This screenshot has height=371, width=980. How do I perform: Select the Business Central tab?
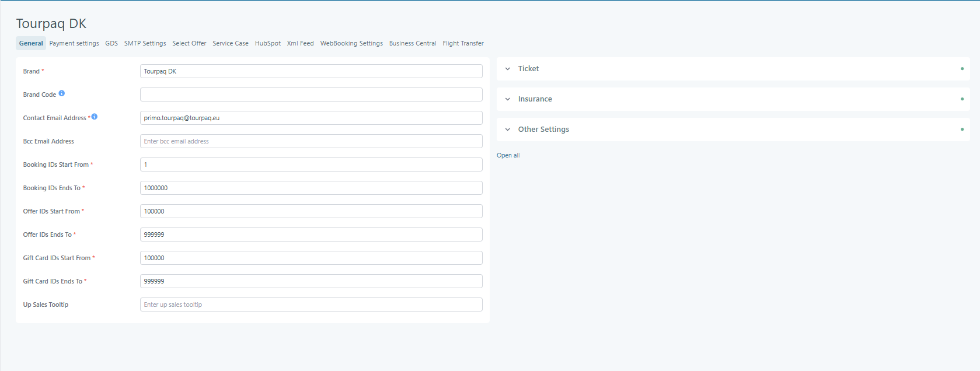[x=413, y=43]
